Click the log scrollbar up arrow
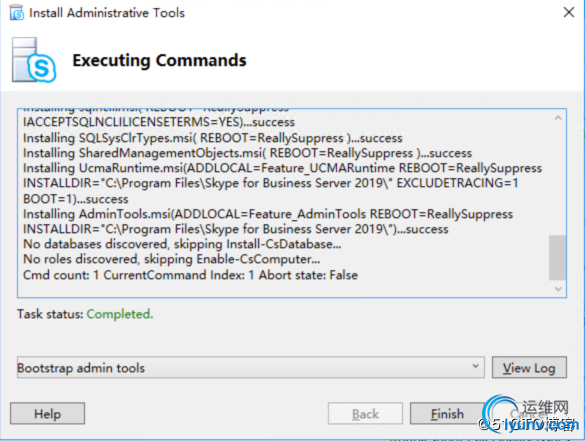Viewport: 585px width, 441px height. pyautogui.click(x=558, y=118)
